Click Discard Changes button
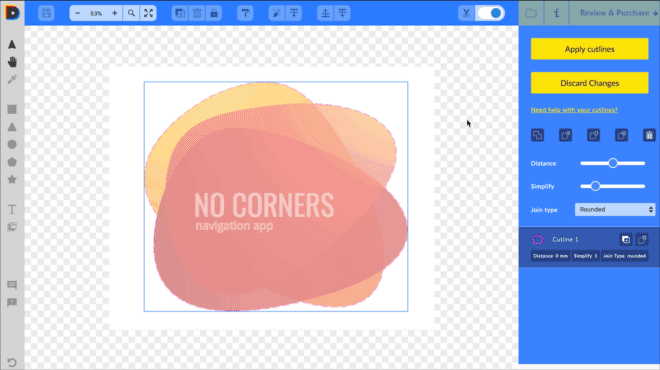The height and width of the screenshot is (370, 660). tap(589, 83)
